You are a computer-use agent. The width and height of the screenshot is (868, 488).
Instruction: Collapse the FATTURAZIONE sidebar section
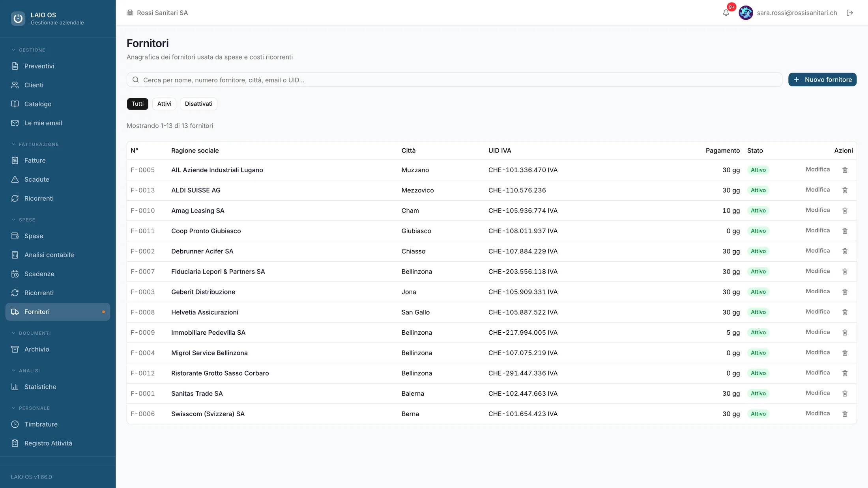coord(35,144)
